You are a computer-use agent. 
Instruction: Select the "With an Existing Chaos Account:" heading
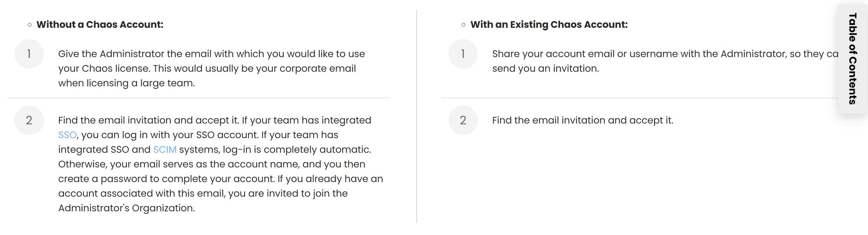coord(549,25)
